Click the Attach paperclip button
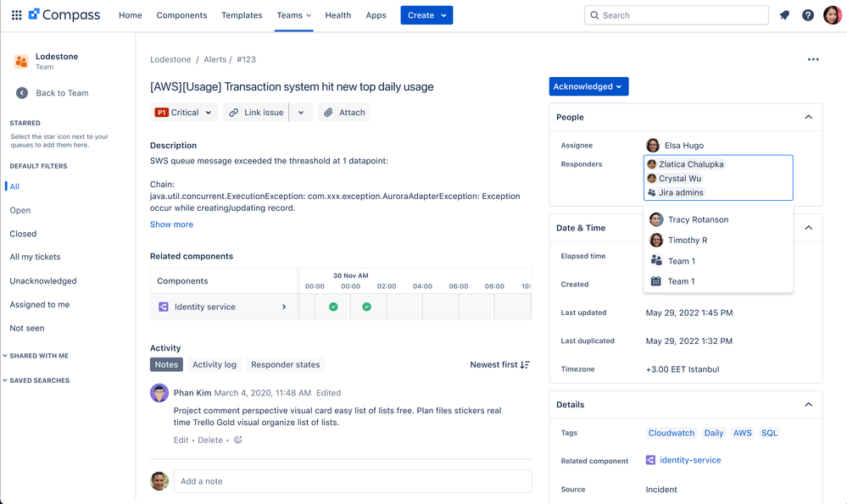The width and height of the screenshot is (847, 504). (x=344, y=113)
